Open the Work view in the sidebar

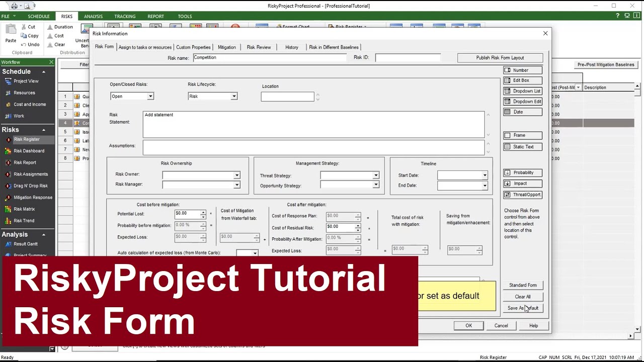pos(19,116)
